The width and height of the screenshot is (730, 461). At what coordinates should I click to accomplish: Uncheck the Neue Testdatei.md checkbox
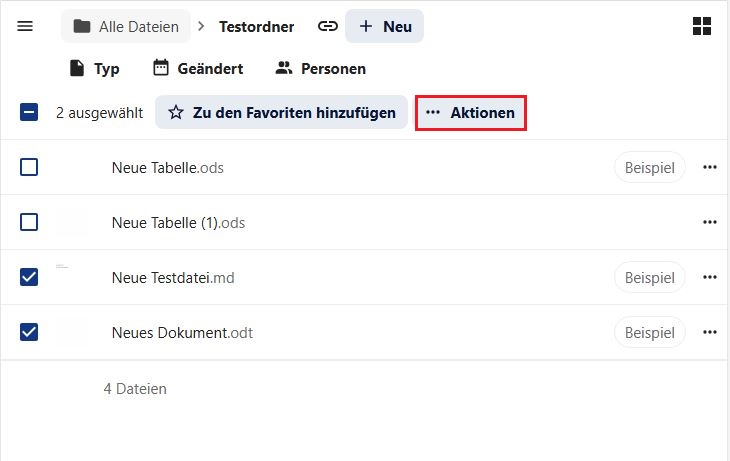pos(29,277)
